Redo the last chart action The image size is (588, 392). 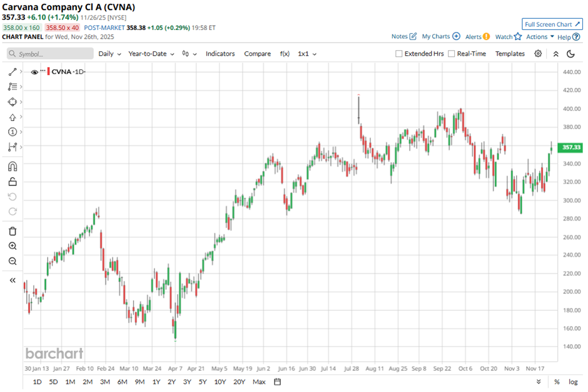pyautogui.click(x=13, y=212)
